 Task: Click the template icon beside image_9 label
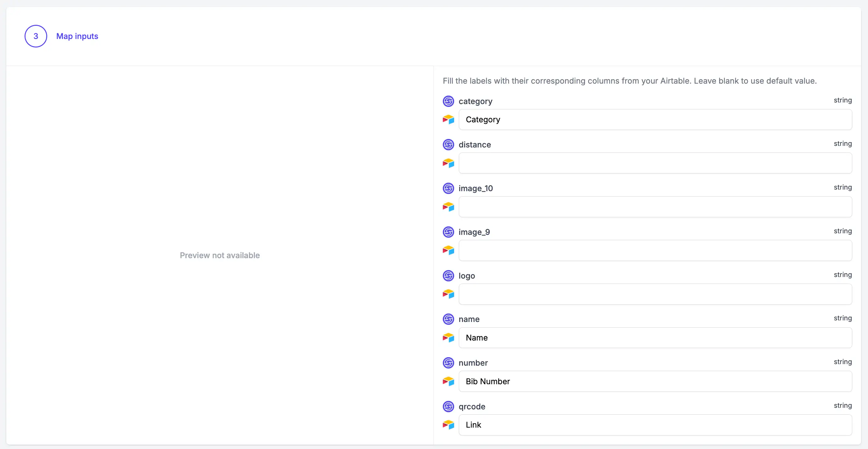tap(448, 232)
